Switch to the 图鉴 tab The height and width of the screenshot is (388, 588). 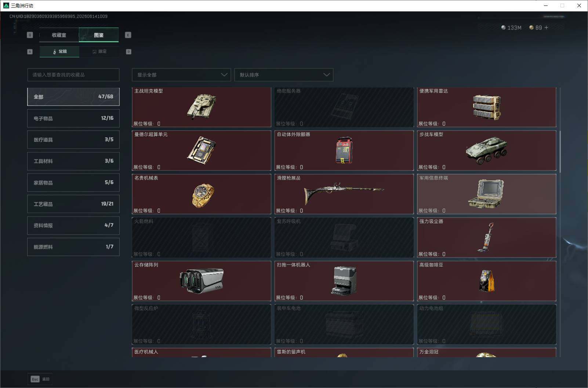click(x=99, y=35)
